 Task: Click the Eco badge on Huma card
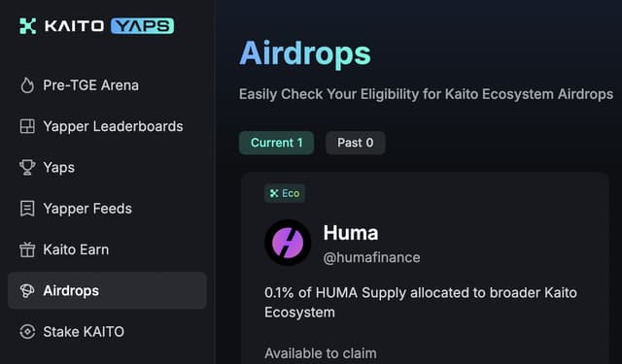click(285, 193)
